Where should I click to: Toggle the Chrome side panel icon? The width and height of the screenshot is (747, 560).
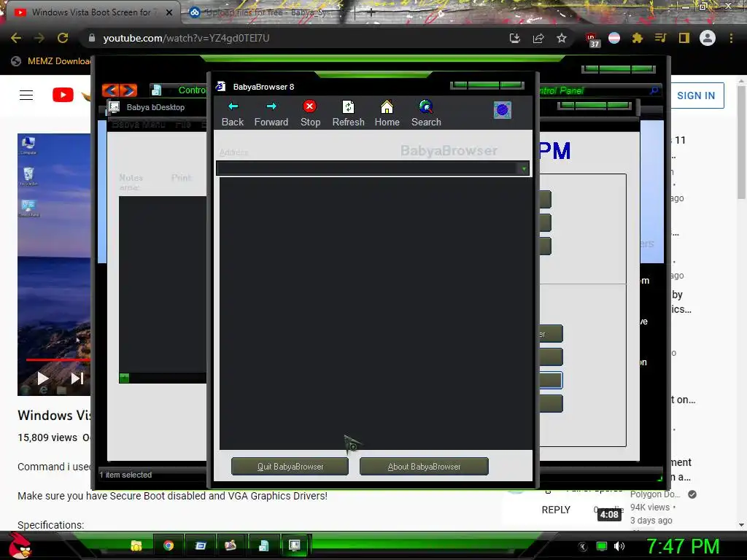[x=684, y=38]
